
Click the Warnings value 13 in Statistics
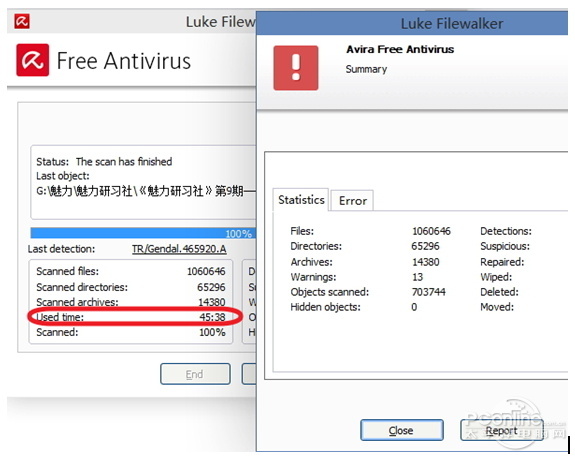417,277
